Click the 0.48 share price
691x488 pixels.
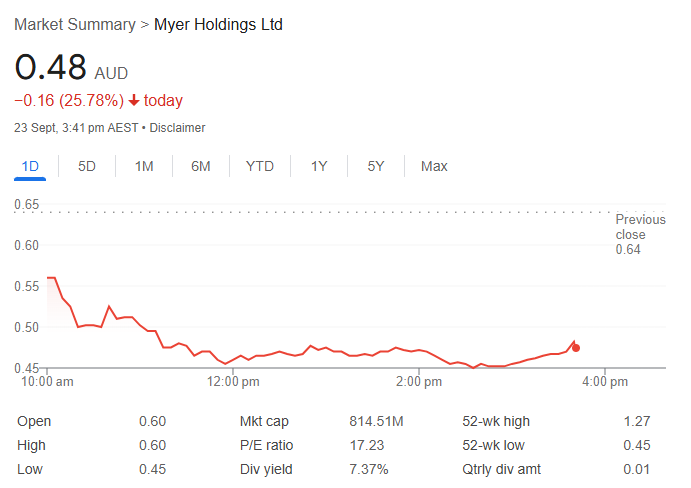49,67
